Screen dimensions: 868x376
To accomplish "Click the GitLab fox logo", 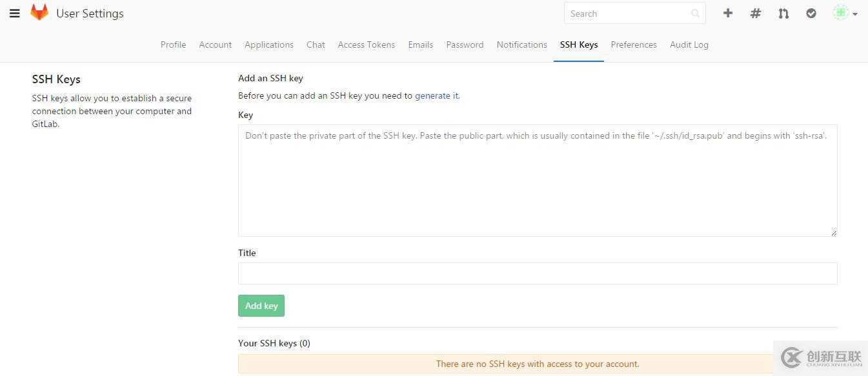I will (39, 13).
